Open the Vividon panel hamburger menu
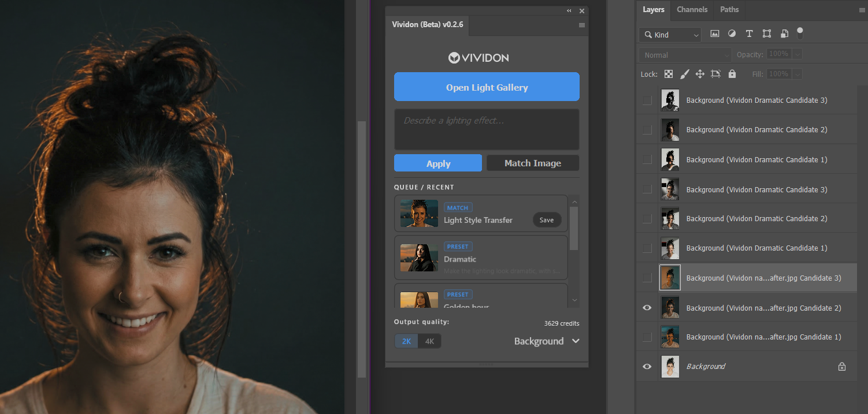The width and height of the screenshot is (868, 414). (x=582, y=25)
